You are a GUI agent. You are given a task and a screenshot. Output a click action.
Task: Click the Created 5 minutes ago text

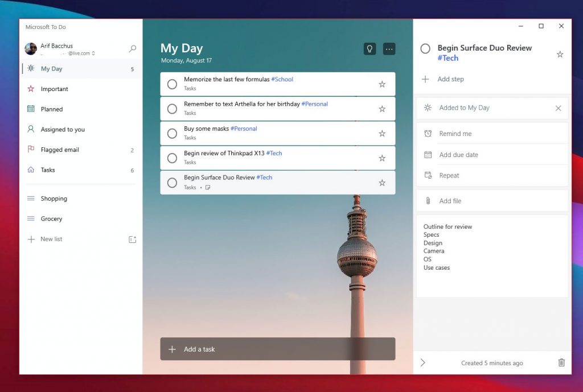coord(492,363)
